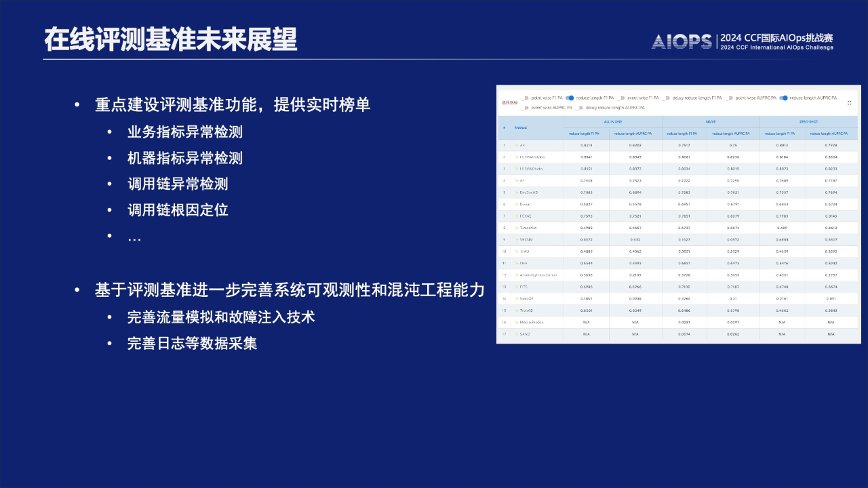This screenshot has width=868, height=488.
Task: Click the yellow icon beside the Donut method
Action: coord(516,204)
